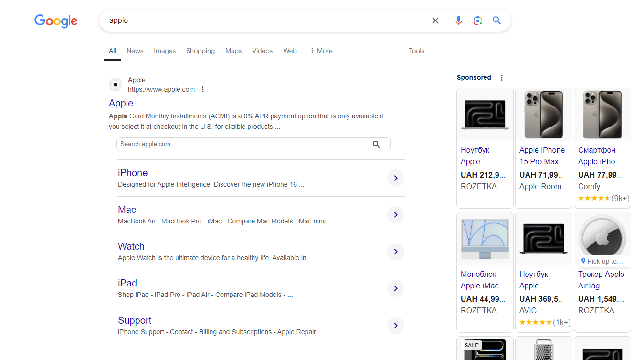This screenshot has width=644, height=360.
Task: Start voice search with microphone icon
Action: tap(459, 21)
